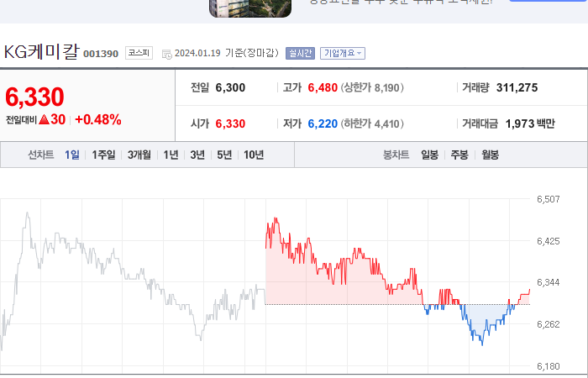Click the red up-triangle next to 30
The width and height of the screenshot is (588, 378).
(44, 119)
